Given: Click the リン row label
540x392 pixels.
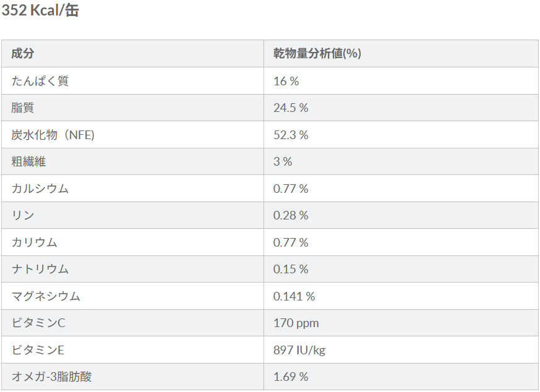Looking at the screenshot, I should [22, 215].
